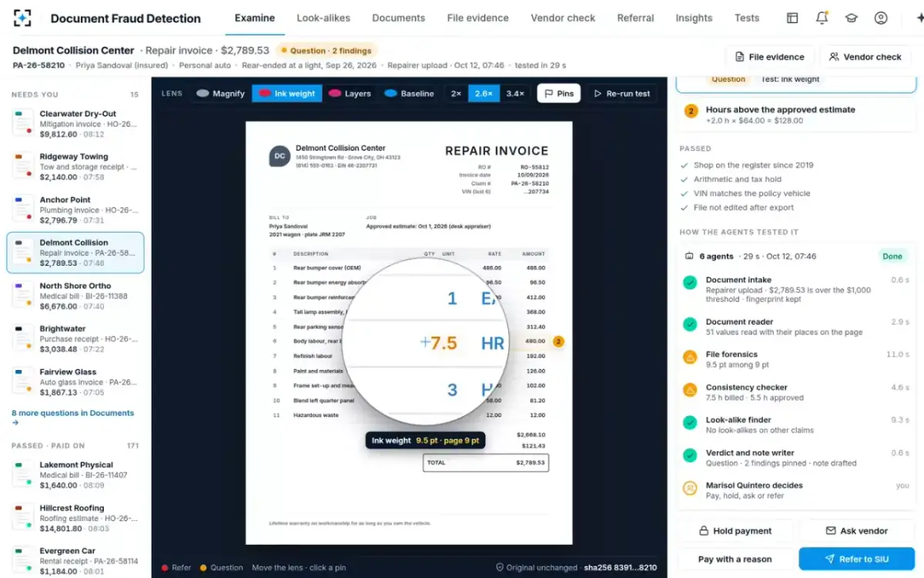Click the File forensics warning icon
Viewport: 924px width, 578px height.
pyautogui.click(x=690, y=357)
